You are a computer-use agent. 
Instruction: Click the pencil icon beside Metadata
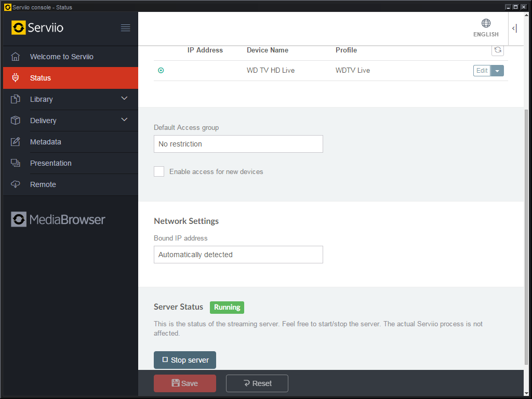[x=16, y=142]
